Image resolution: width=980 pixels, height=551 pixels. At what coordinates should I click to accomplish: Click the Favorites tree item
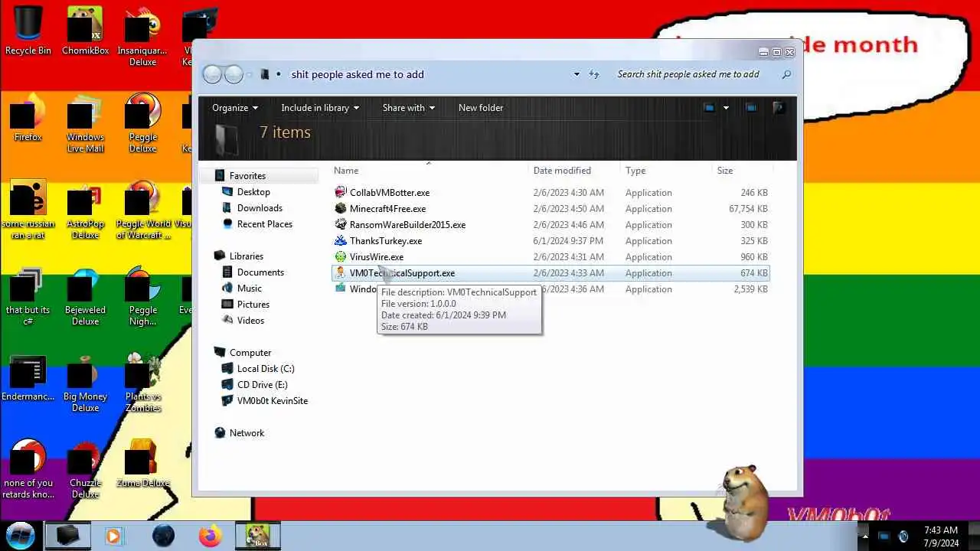click(x=247, y=176)
